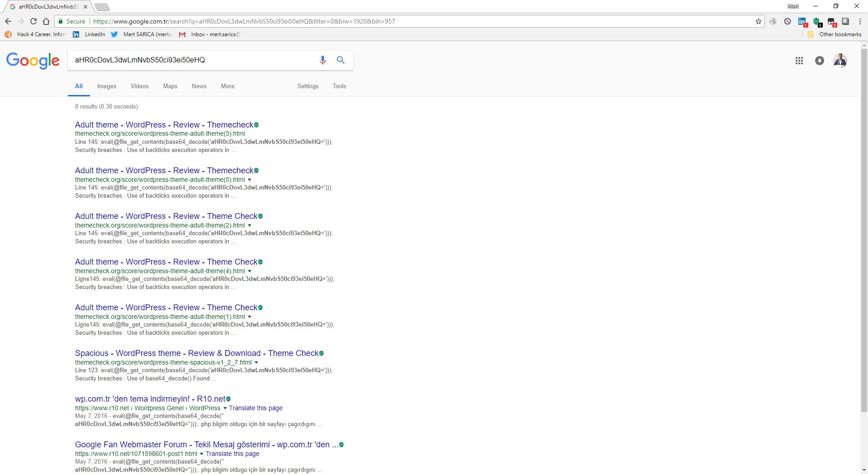Select the All results tab
The width and height of the screenshot is (868, 474).
tap(79, 86)
